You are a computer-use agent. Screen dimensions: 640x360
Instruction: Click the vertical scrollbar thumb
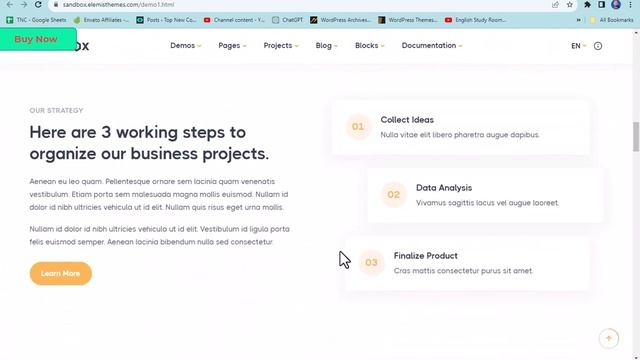[636, 137]
